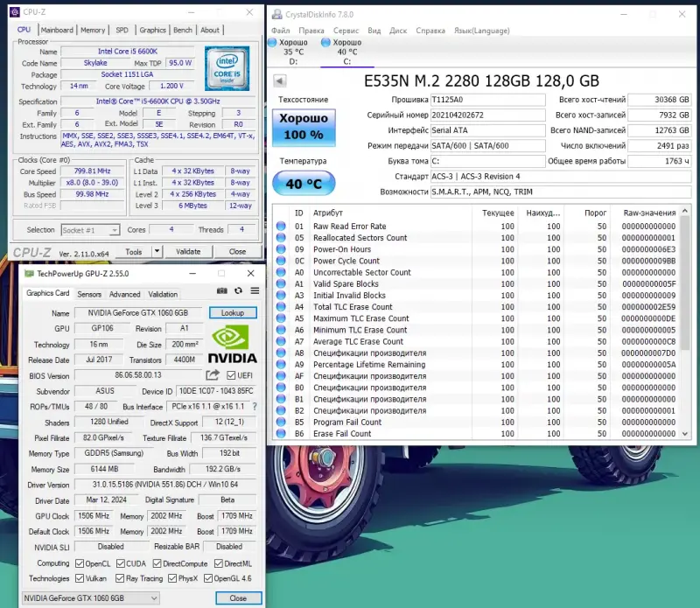This screenshot has height=608, width=700.
Task: Select disk D: status icon
Action: [x=272, y=42]
